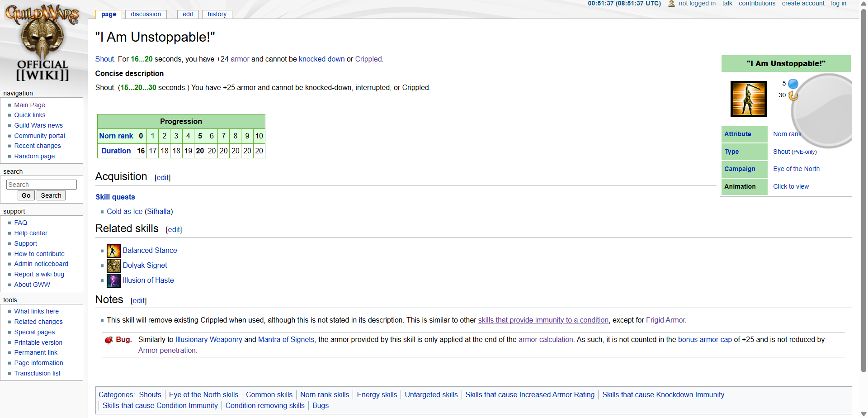
Task: Click the recharge time icon
Action: pyautogui.click(x=793, y=95)
